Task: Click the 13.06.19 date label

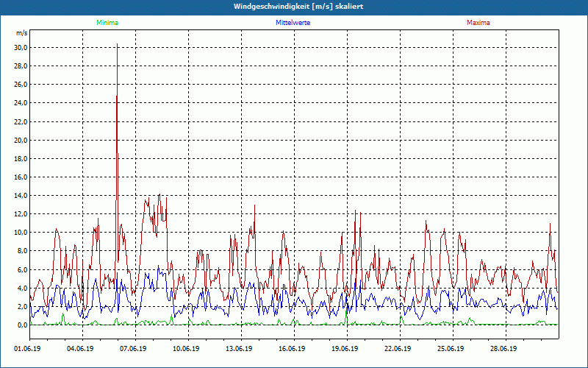Action: click(239, 349)
